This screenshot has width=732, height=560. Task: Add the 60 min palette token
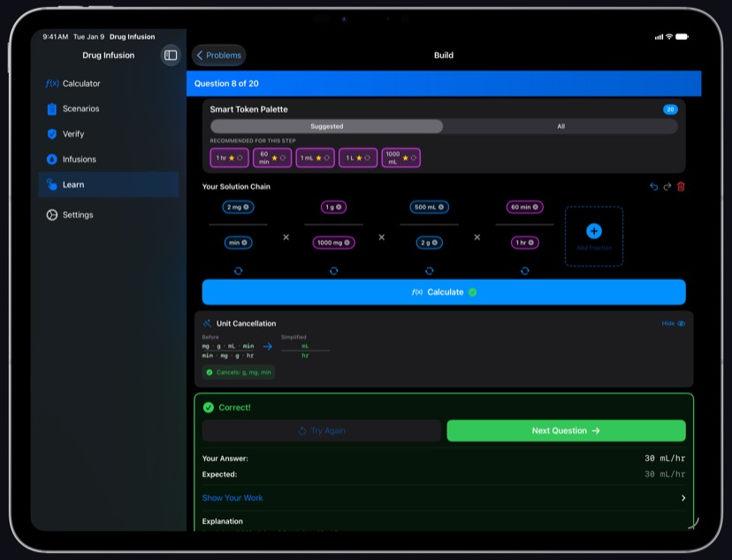(272, 157)
